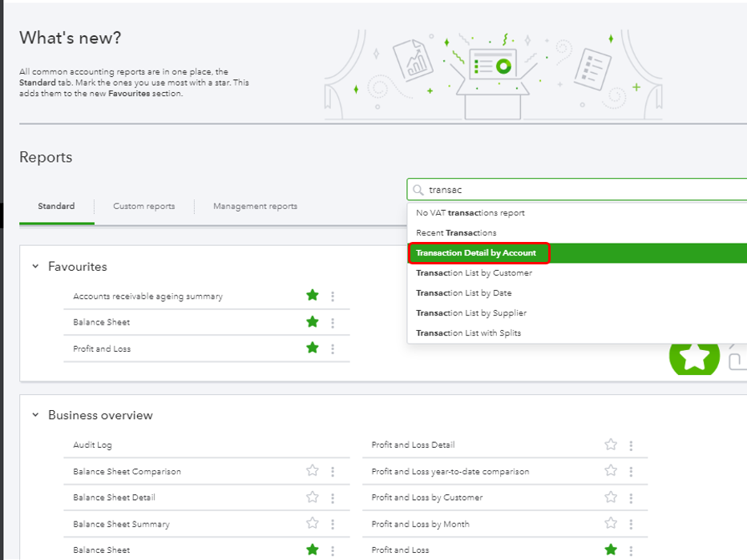Mark Profit and Loss year-to-date comparison as favourite
This screenshot has width=747, height=560.
coord(611,471)
